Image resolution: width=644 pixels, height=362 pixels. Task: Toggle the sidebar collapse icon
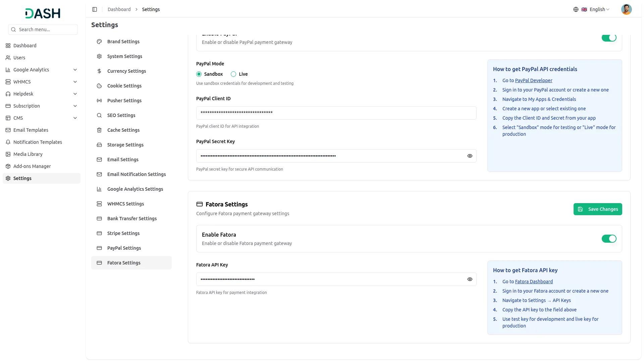[95, 9]
